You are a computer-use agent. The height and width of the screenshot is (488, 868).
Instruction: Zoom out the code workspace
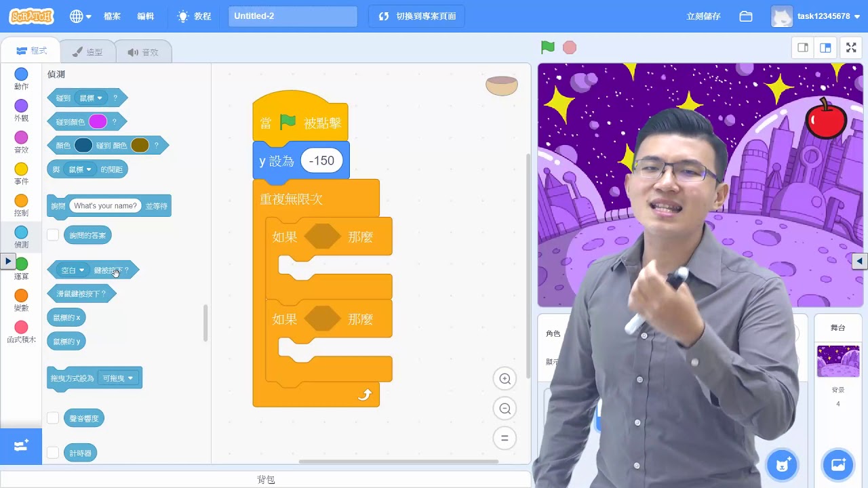(x=505, y=409)
